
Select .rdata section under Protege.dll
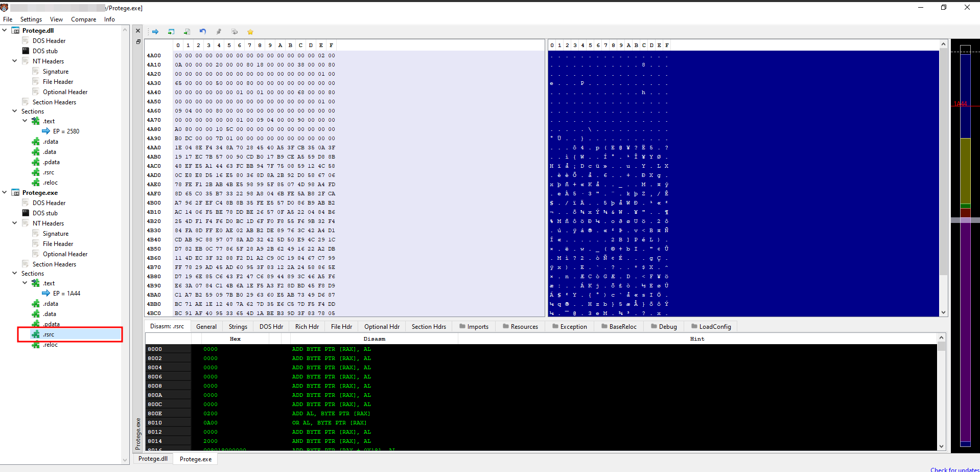(51, 142)
